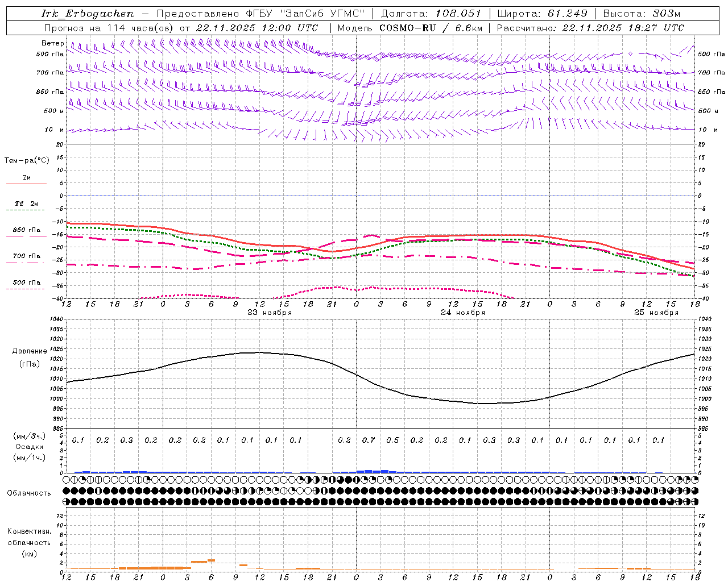
Task: Click the '(мм/1ч.)' precipitation unit label
Action: click(x=30, y=458)
